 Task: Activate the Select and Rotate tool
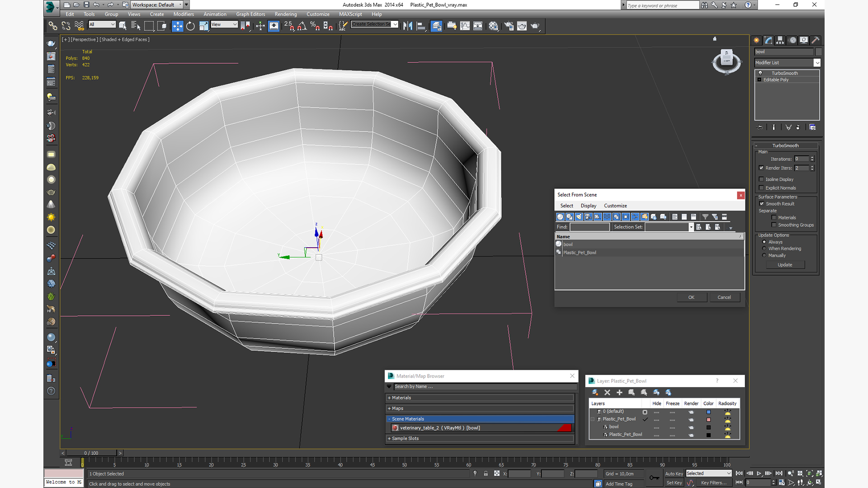click(190, 26)
